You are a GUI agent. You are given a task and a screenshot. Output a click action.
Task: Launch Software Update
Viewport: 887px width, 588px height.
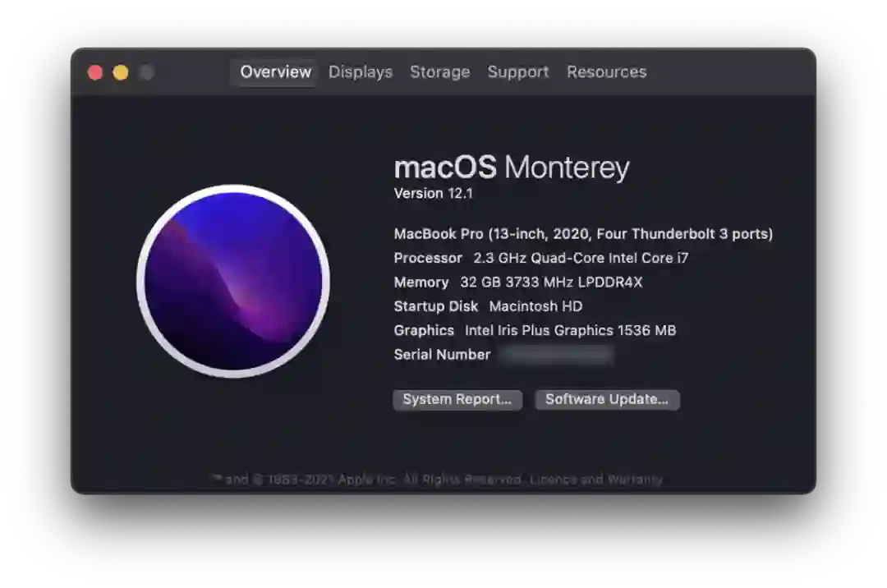coord(607,399)
